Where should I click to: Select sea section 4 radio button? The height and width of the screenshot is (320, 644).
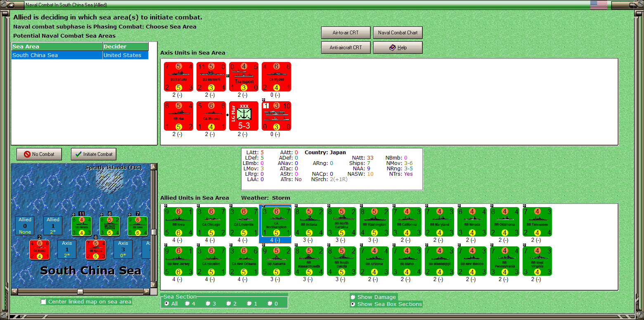tap(187, 303)
